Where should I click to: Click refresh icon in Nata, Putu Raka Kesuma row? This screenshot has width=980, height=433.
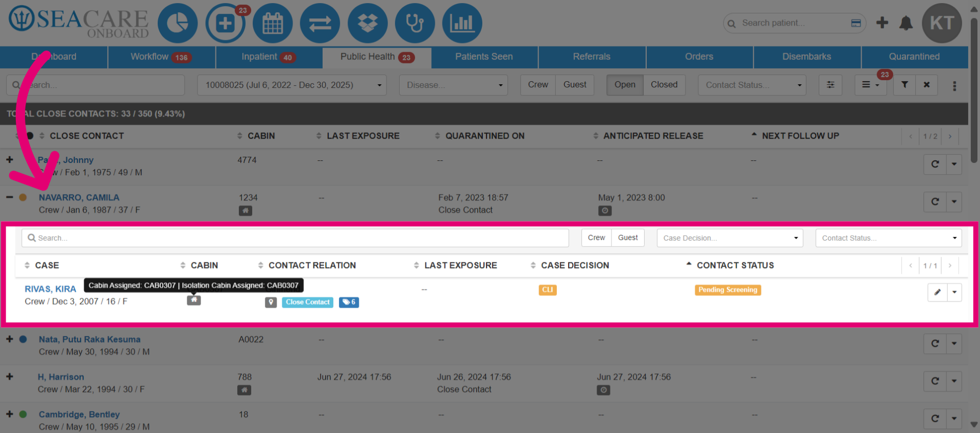coord(935,344)
